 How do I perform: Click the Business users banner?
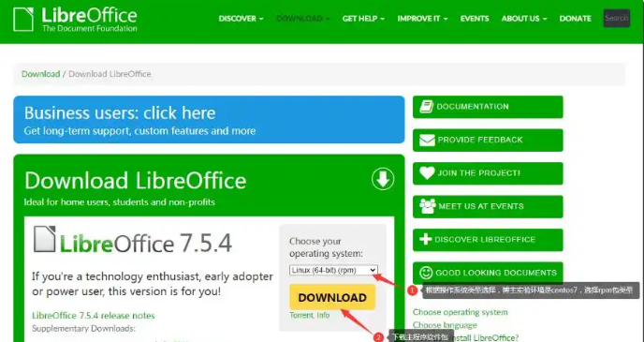tap(209, 120)
